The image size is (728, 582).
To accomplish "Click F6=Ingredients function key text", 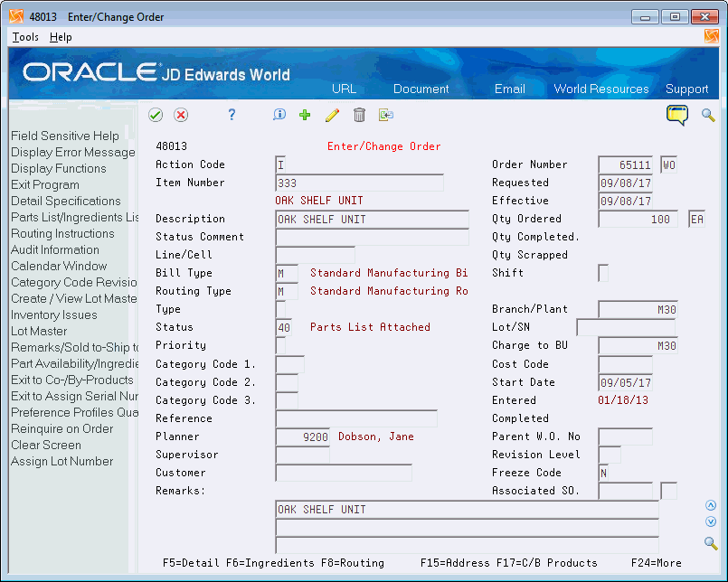I will pyautogui.click(x=269, y=563).
